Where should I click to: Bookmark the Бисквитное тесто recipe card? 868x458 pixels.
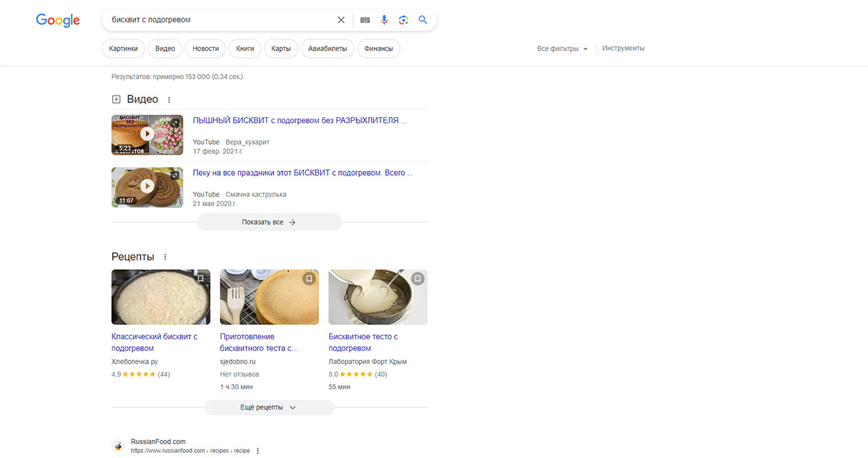tap(417, 279)
